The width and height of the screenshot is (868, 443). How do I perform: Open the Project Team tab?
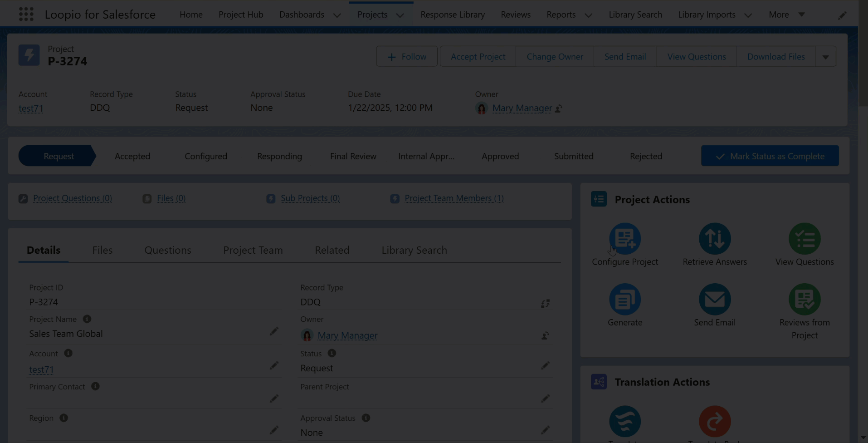[253, 250]
